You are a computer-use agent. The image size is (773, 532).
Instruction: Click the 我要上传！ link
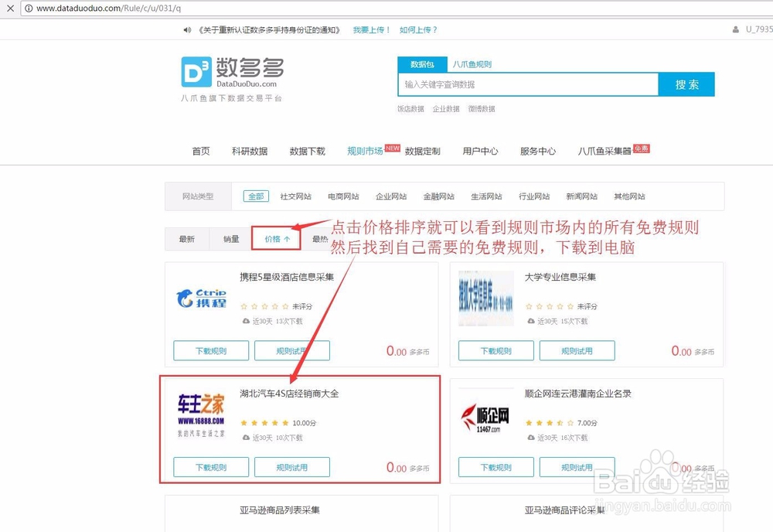(x=371, y=30)
